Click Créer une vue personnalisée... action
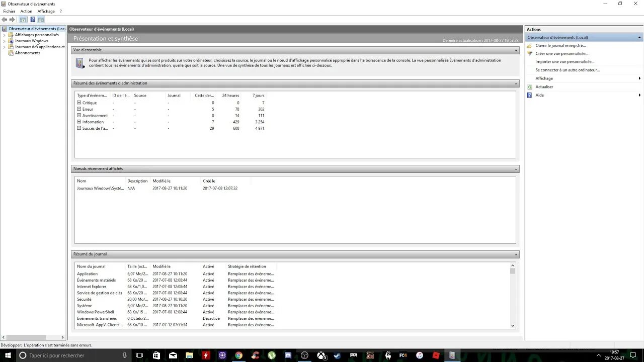This screenshot has width=644, height=362. tap(561, 53)
